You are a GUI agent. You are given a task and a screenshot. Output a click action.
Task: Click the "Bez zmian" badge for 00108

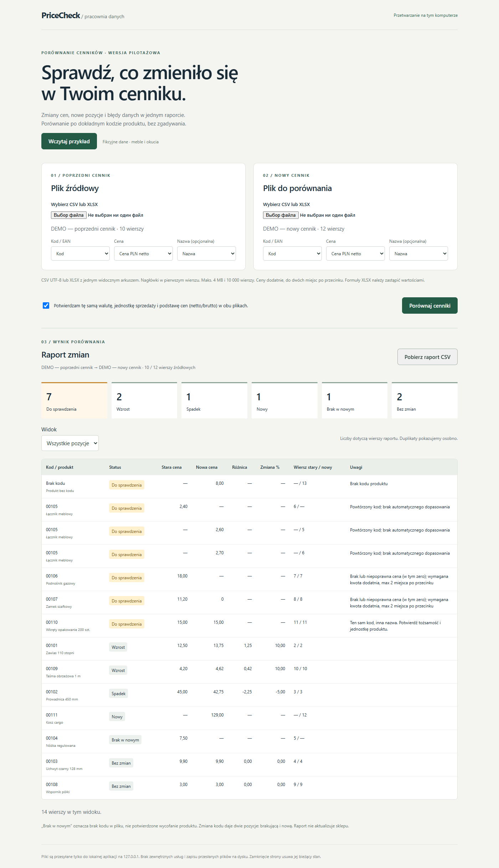pos(121,786)
